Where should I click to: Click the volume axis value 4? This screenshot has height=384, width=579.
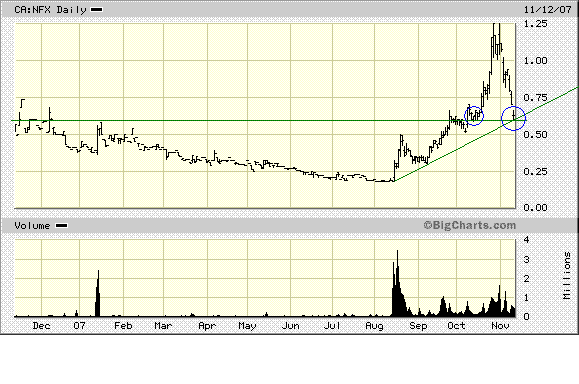[x=527, y=240]
